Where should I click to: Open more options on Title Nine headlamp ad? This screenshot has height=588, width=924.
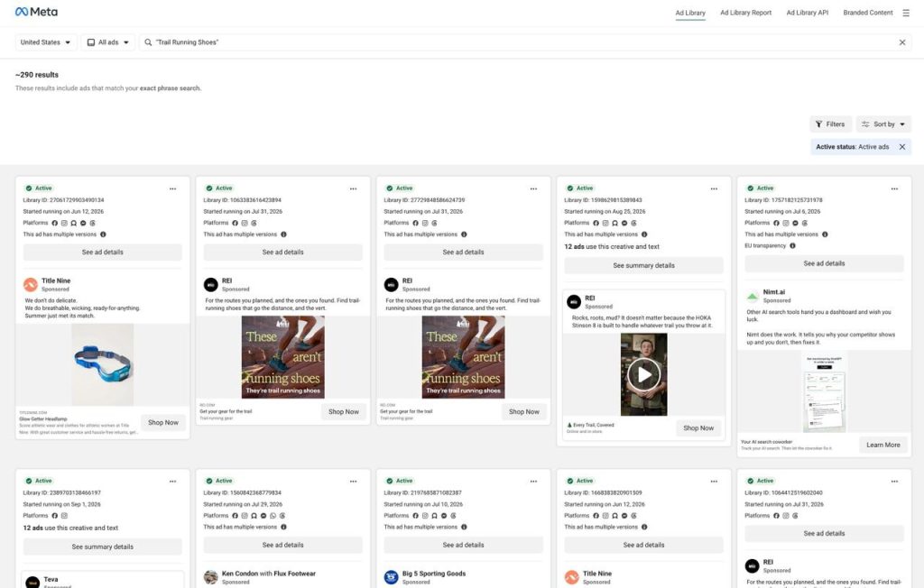tap(172, 189)
